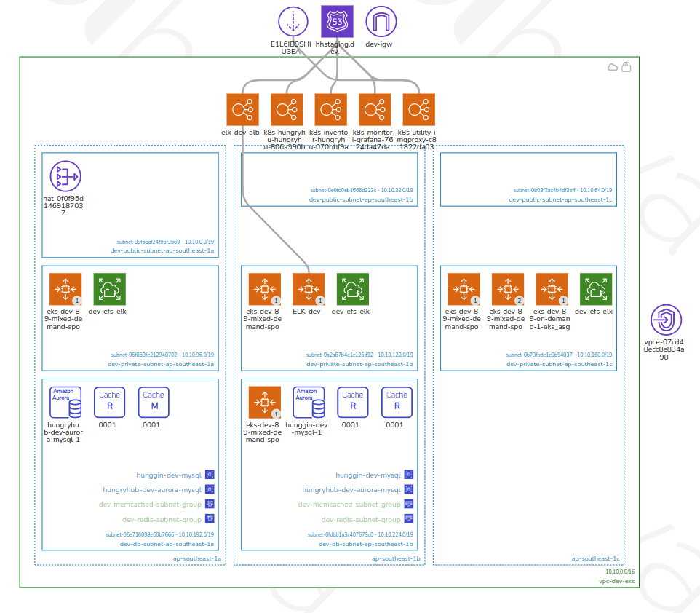700x613 pixels.
Task: Click the CloudFront distribution E1L6IB9SHIU3EA icon
Action: 293,23
